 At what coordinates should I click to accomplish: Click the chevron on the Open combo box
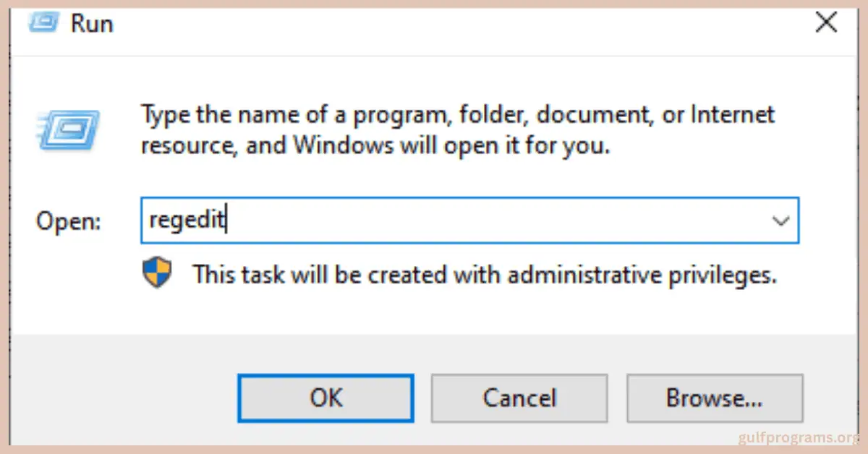(781, 220)
